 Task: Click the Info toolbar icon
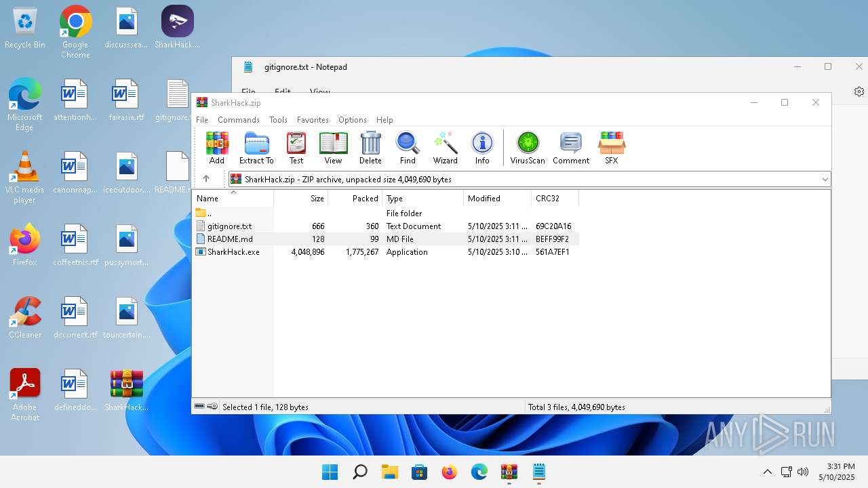click(482, 148)
